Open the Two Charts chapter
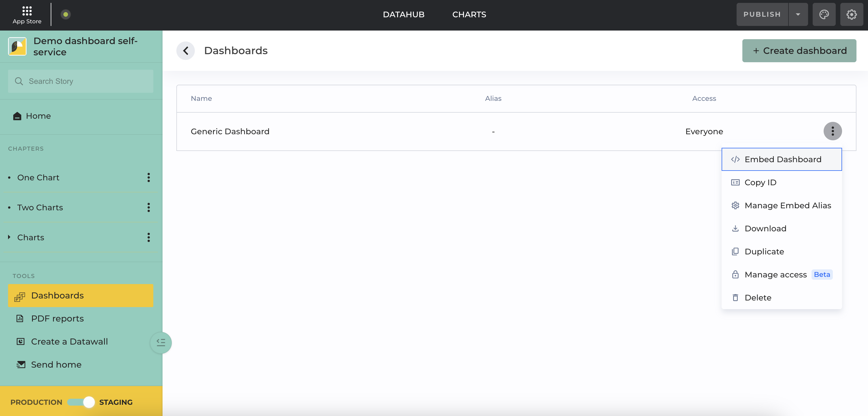 point(40,207)
